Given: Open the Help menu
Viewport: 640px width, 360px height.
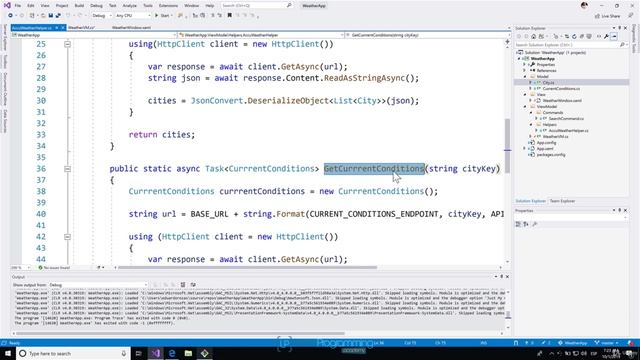Looking at the screenshot, I should point(210,6).
